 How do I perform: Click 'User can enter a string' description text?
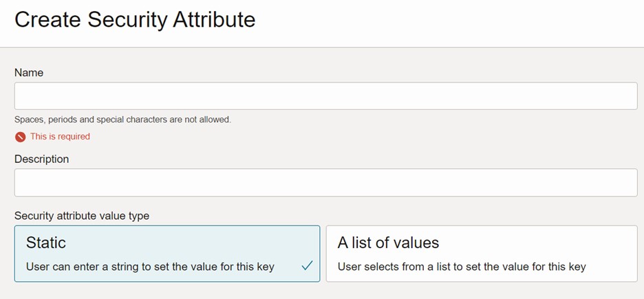pos(150,267)
